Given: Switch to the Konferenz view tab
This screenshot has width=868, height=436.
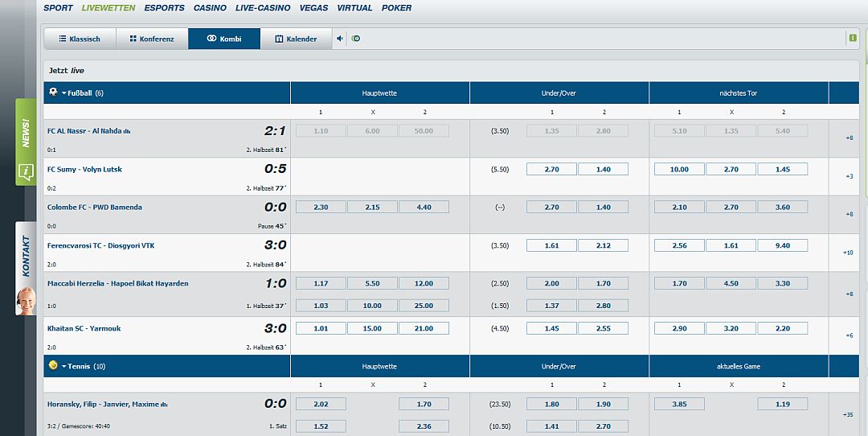Looking at the screenshot, I should click(x=152, y=39).
